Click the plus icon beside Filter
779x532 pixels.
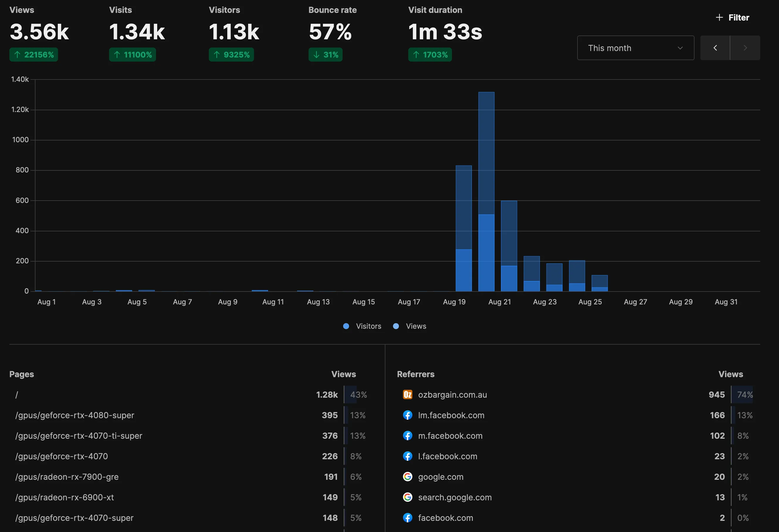coord(719,17)
